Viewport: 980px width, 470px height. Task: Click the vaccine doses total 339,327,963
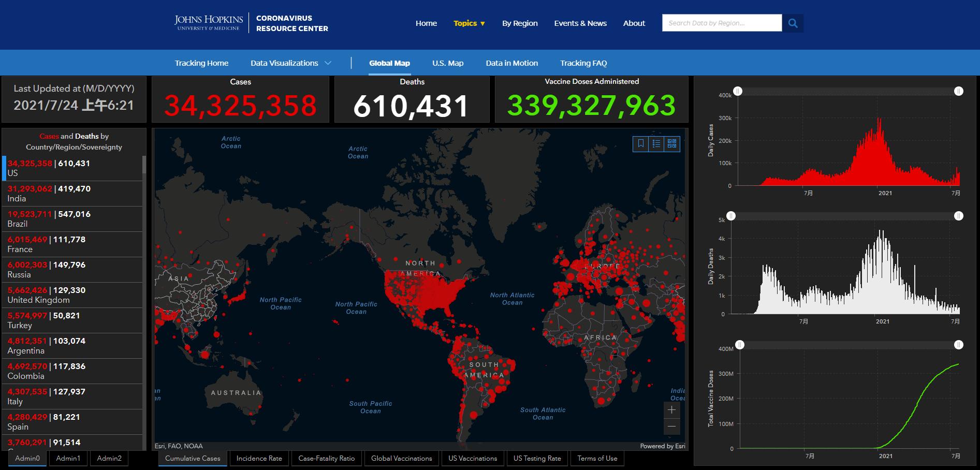[592, 106]
